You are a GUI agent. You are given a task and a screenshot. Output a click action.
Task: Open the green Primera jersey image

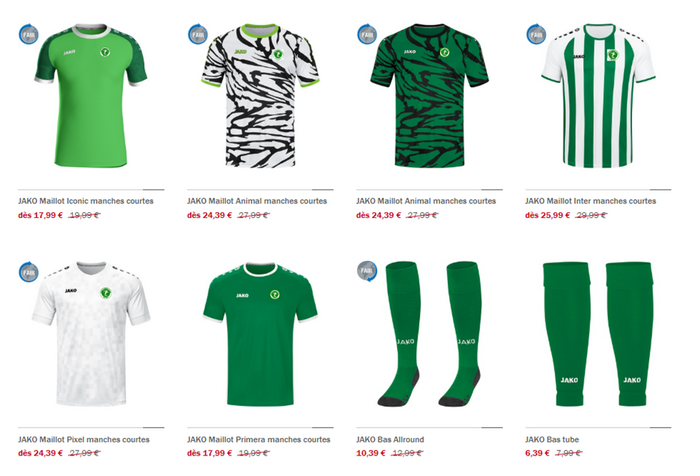[260, 334]
